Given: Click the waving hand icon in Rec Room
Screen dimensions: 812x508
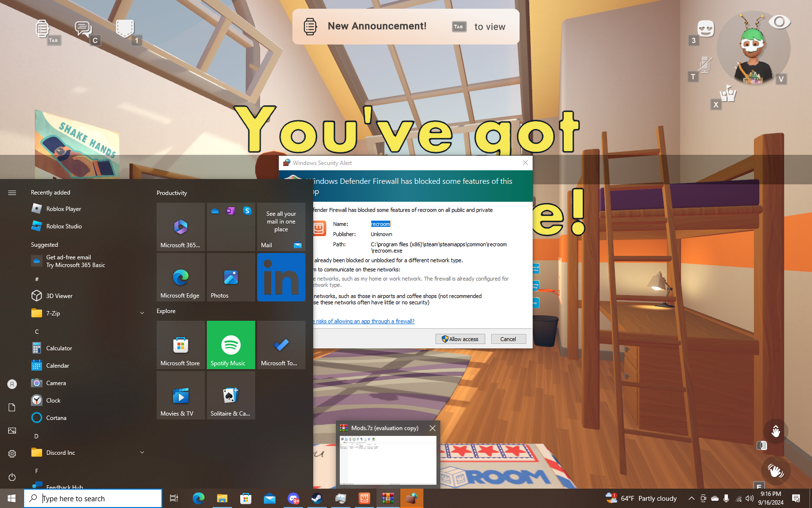Looking at the screenshot, I should click(x=776, y=470).
